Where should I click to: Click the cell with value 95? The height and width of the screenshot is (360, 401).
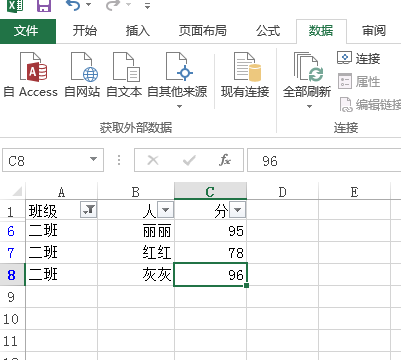210,231
